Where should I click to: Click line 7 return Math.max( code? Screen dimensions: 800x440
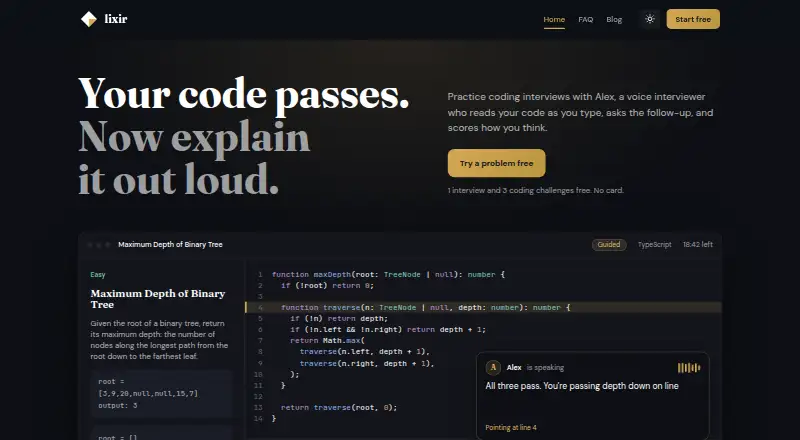[x=328, y=340]
